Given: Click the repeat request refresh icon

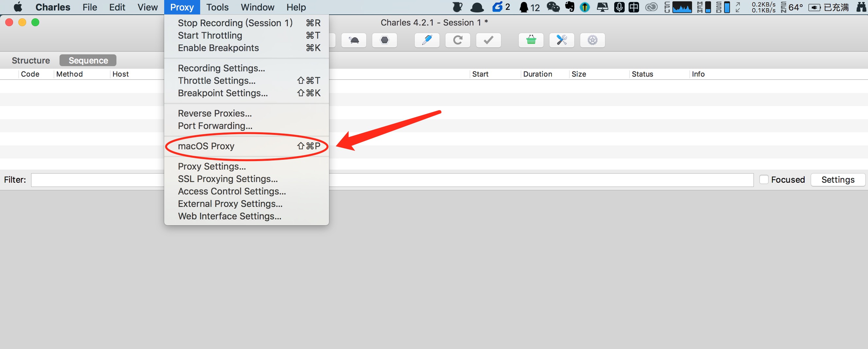Looking at the screenshot, I should coord(458,41).
